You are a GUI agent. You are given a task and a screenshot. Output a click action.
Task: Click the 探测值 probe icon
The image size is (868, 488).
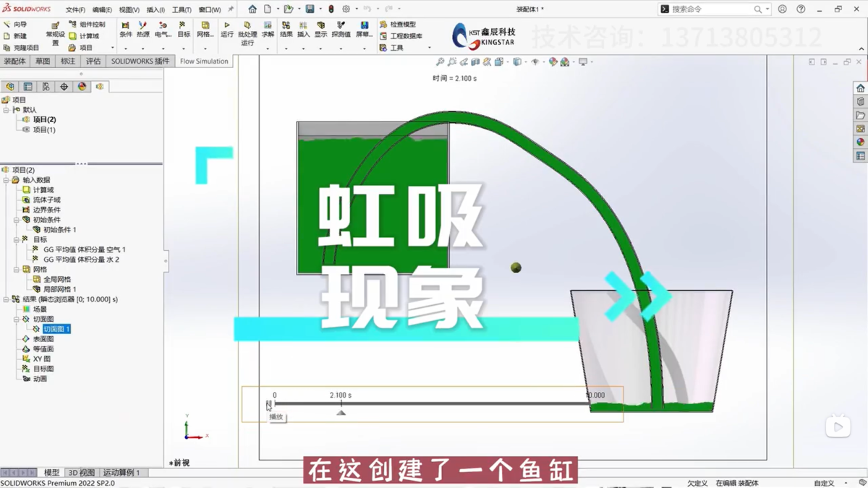tap(341, 29)
